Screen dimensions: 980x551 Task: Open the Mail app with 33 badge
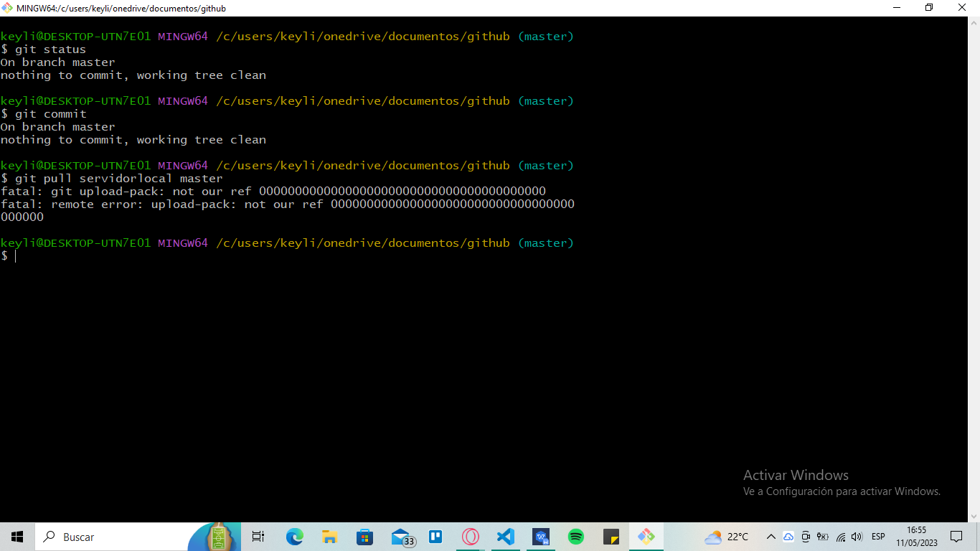402,537
